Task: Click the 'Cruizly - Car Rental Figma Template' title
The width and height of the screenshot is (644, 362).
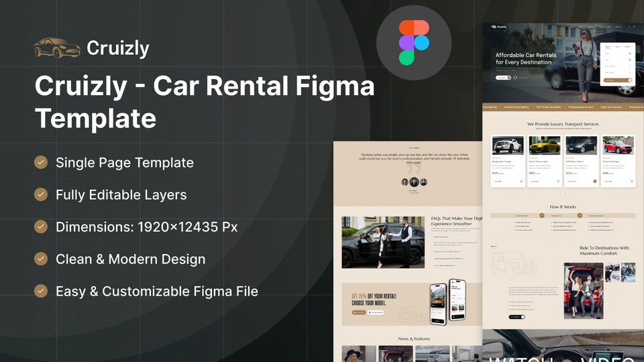Action: click(205, 102)
